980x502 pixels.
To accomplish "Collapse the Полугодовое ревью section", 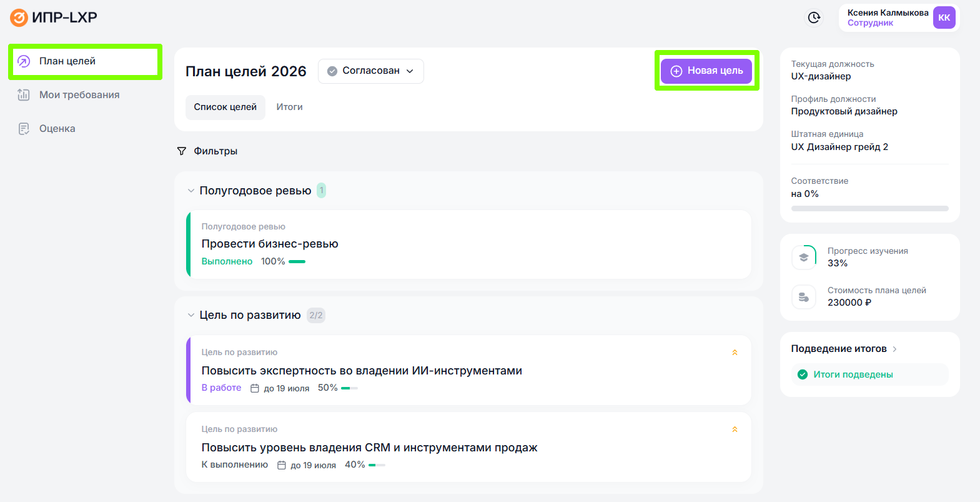I will click(x=191, y=191).
